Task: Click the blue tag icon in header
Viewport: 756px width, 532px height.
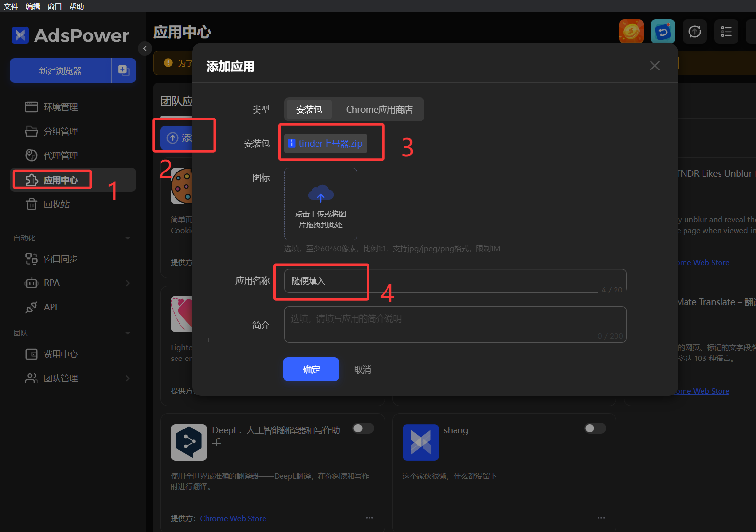Action: 663,32
